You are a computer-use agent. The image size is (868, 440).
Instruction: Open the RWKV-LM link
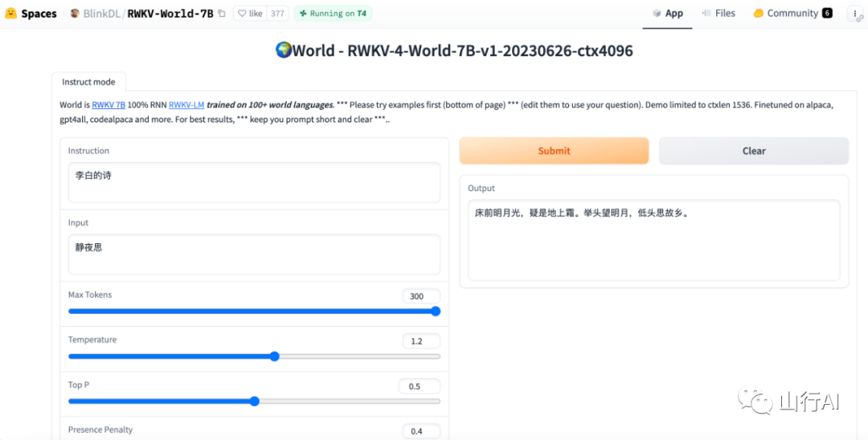coord(186,104)
